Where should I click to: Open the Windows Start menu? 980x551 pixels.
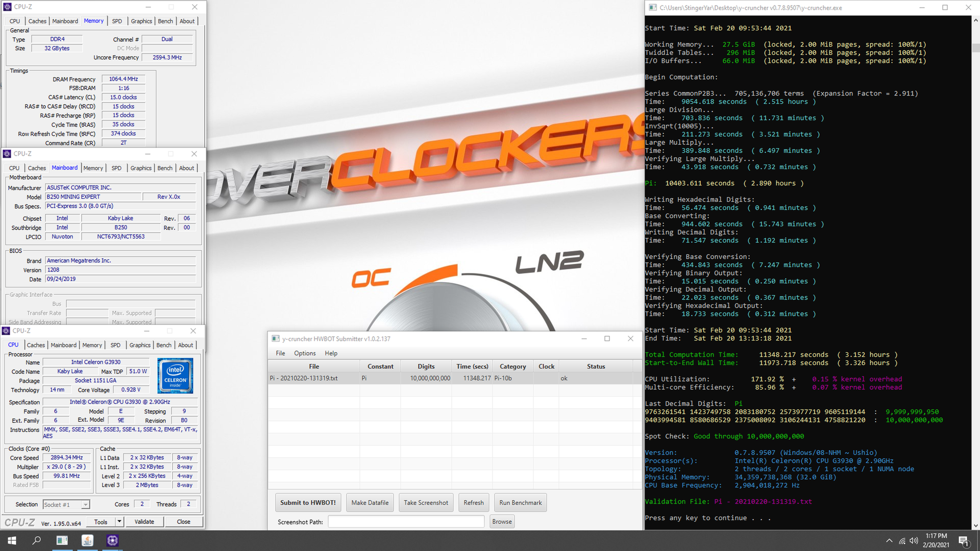click(x=12, y=540)
